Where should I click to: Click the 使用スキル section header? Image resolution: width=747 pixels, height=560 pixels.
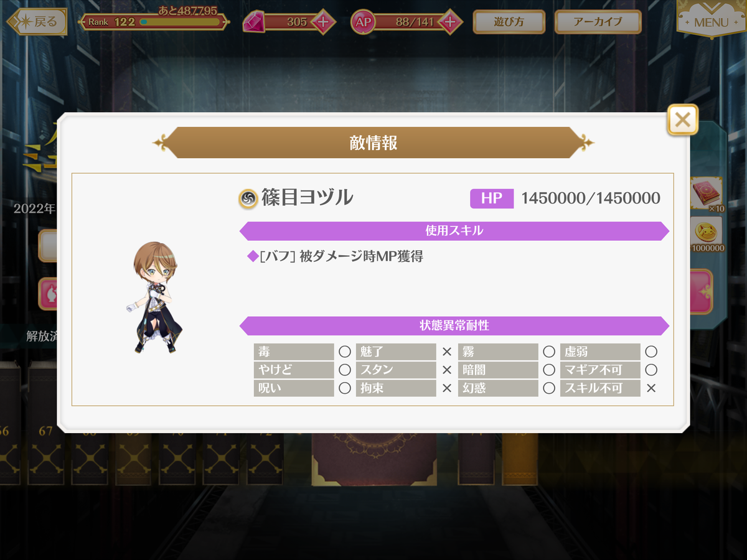pyautogui.click(x=454, y=231)
